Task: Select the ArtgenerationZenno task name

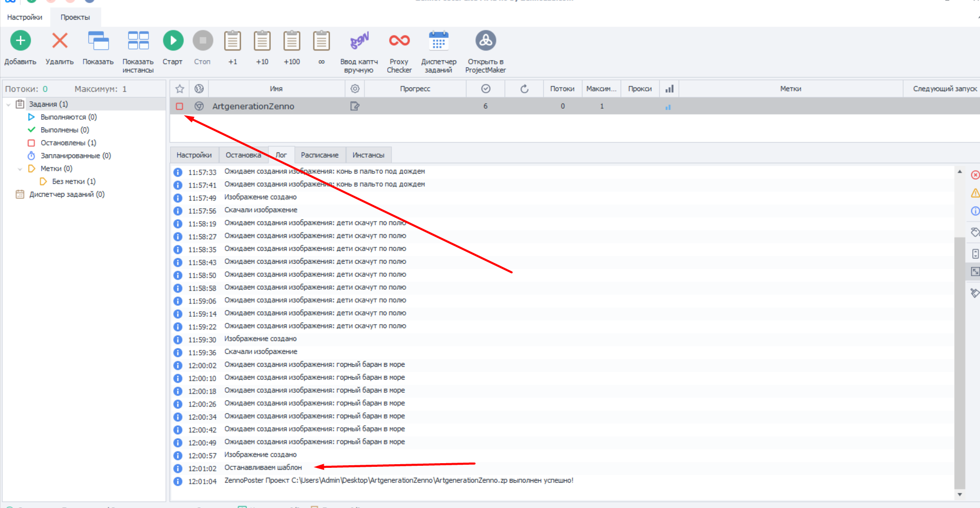Action: click(x=253, y=106)
